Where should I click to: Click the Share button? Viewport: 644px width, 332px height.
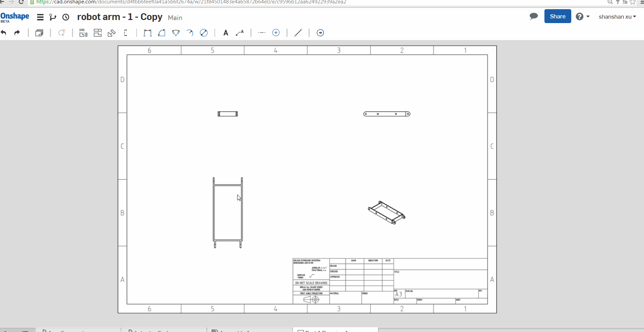pyautogui.click(x=557, y=16)
